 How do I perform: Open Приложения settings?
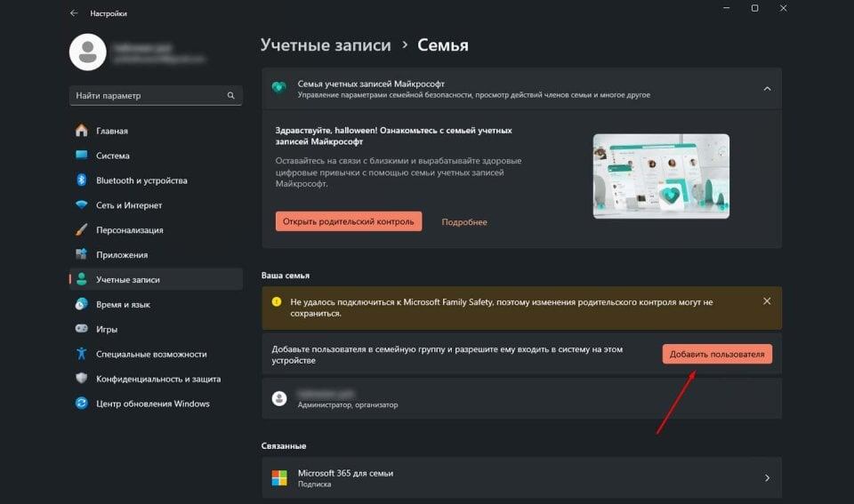click(156, 254)
